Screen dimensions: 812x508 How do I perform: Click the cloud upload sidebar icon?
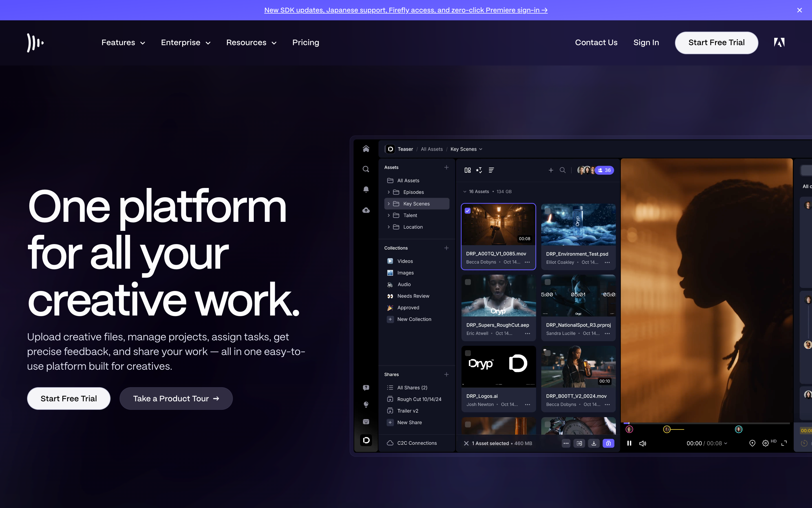pyautogui.click(x=366, y=210)
